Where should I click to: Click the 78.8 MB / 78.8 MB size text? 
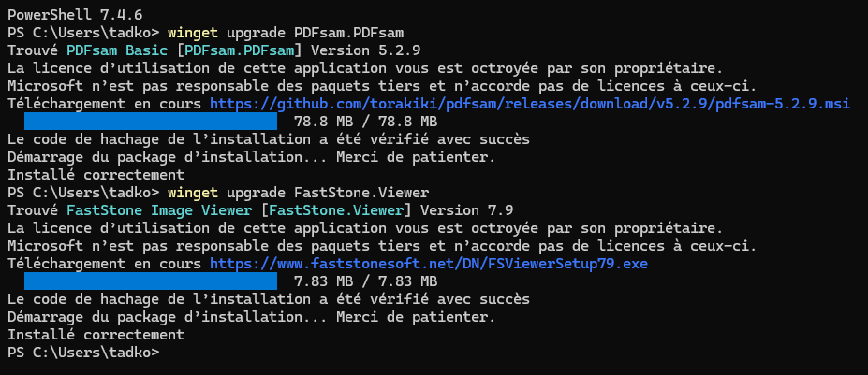click(365, 122)
